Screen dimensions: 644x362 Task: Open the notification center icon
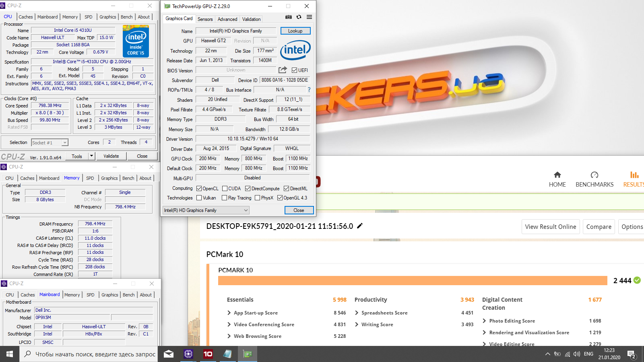632,354
